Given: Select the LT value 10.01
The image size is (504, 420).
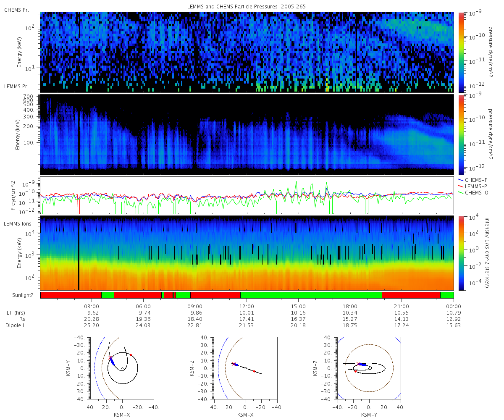Looking at the screenshot, I should pos(247,313).
